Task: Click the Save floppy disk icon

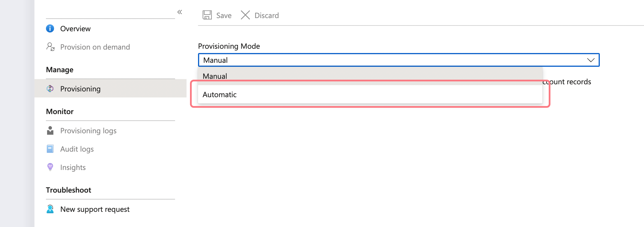Action: pos(207,15)
